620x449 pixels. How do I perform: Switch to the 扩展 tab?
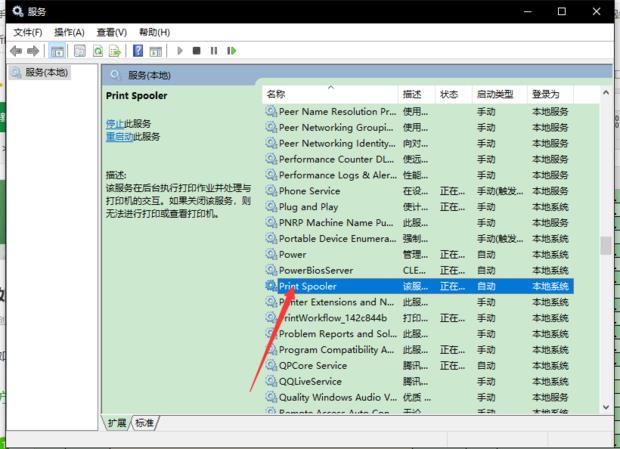point(117,423)
